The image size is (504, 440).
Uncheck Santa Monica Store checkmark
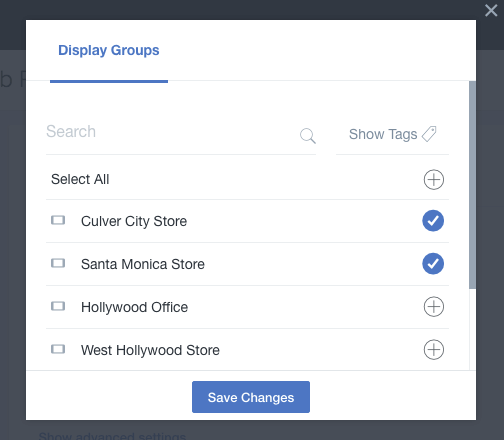433,264
